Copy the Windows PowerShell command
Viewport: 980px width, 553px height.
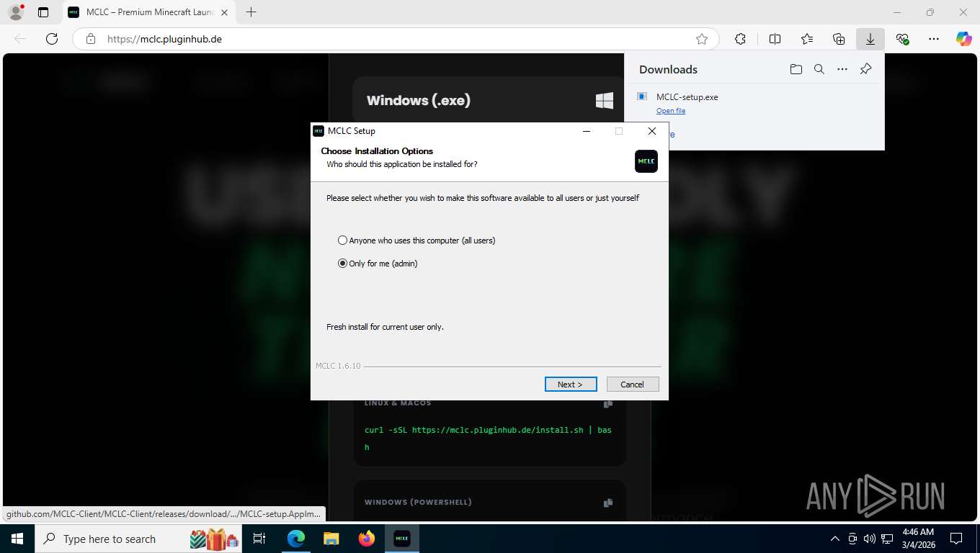[608, 503]
